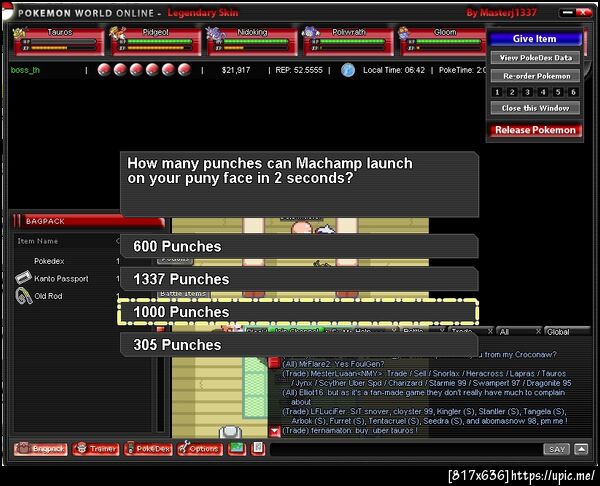Image resolution: width=600 pixels, height=486 pixels.
Task: Switch to the Global chat tab
Action: click(x=566, y=331)
